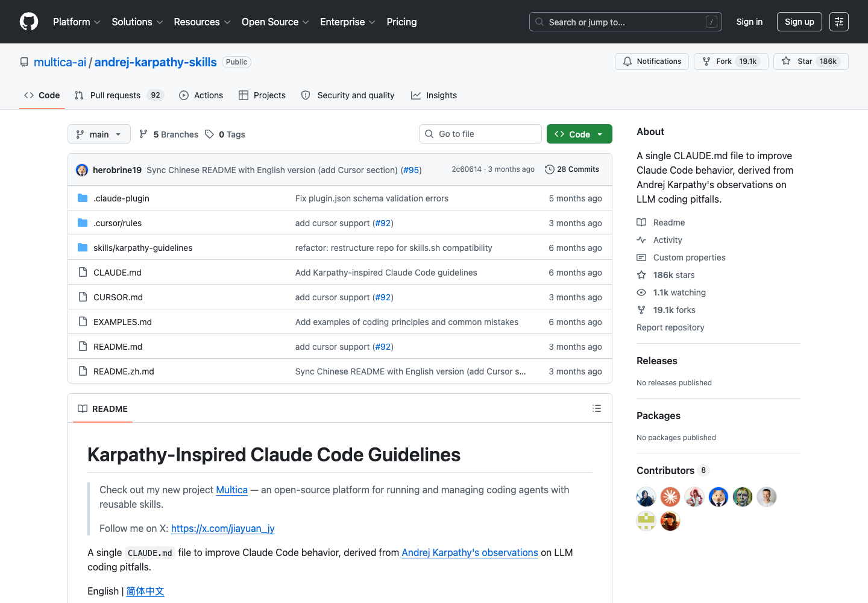The width and height of the screenshot is (868, 603).
Task: Switch to the Code tab
Action: point(42,95)
